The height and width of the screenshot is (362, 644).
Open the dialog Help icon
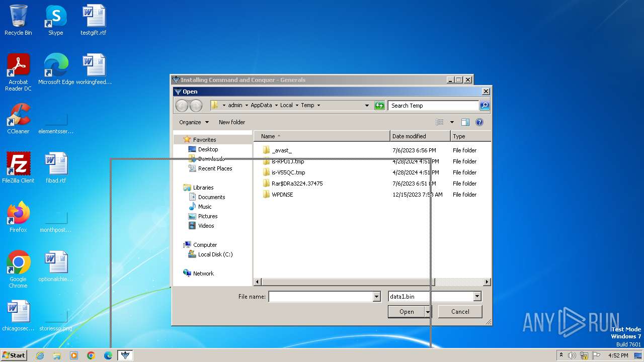479,122
